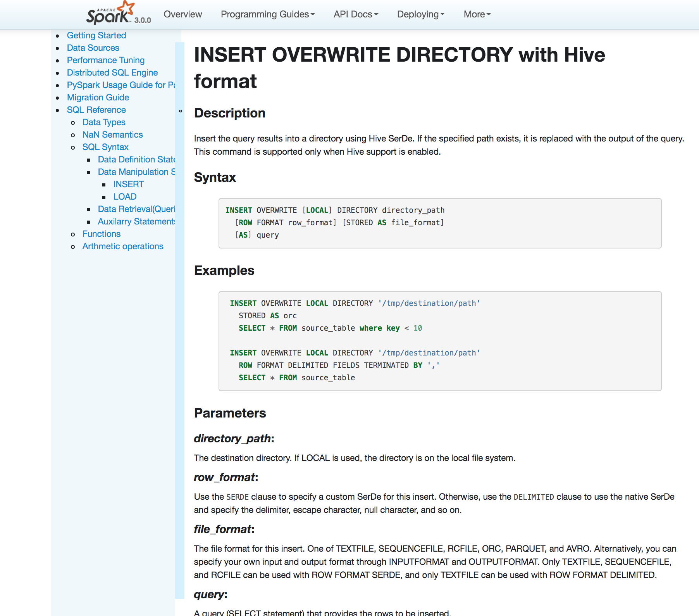
Task: Open the LOAD sidebar entry
Action: 125,197
